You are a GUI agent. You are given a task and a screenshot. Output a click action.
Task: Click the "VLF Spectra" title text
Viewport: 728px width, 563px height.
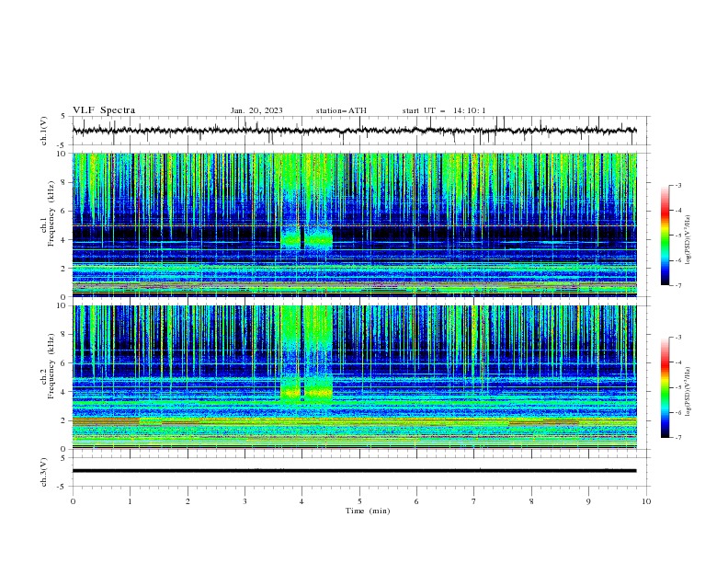point(104,110)
